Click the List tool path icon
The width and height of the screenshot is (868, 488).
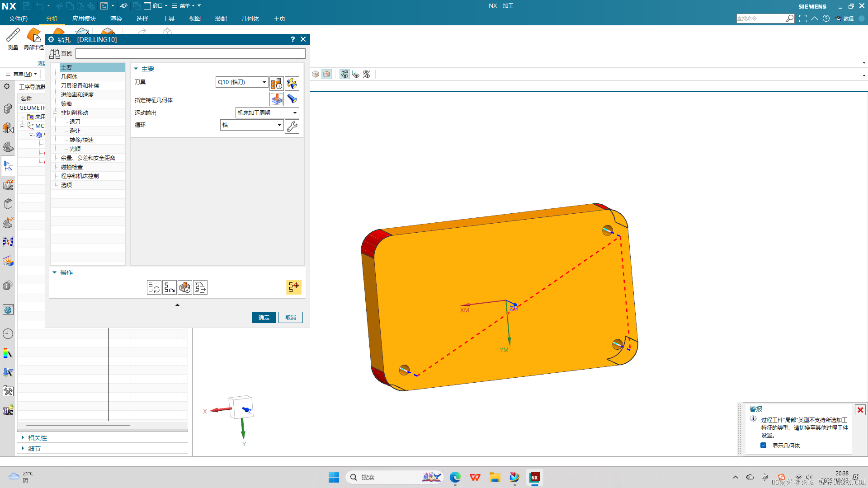coord(200,287)
